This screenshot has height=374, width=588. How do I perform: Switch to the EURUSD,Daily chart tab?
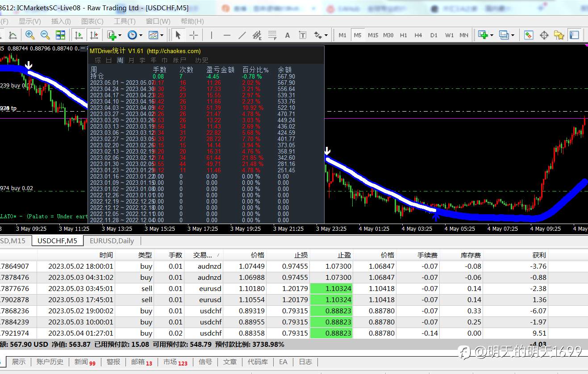pos(112,241)
